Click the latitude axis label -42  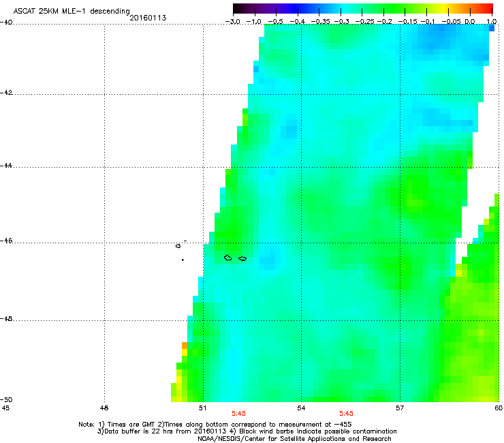(x=6, y=93)
